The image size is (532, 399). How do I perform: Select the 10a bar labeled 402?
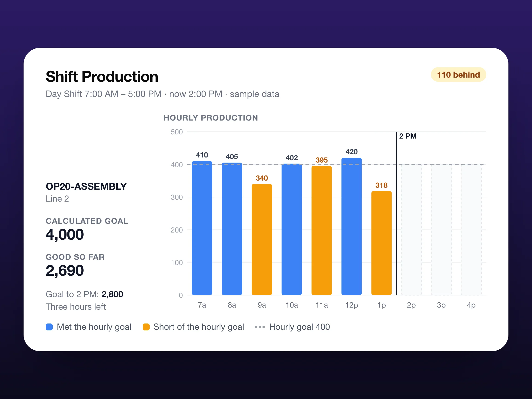coord(291,230)
